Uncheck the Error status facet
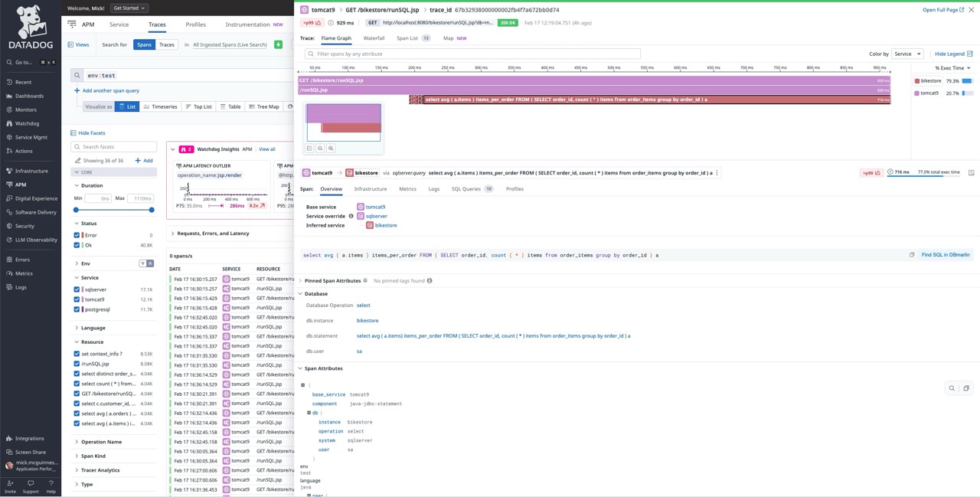This screenshot has width=980, height=497. [x=77, y=235]
